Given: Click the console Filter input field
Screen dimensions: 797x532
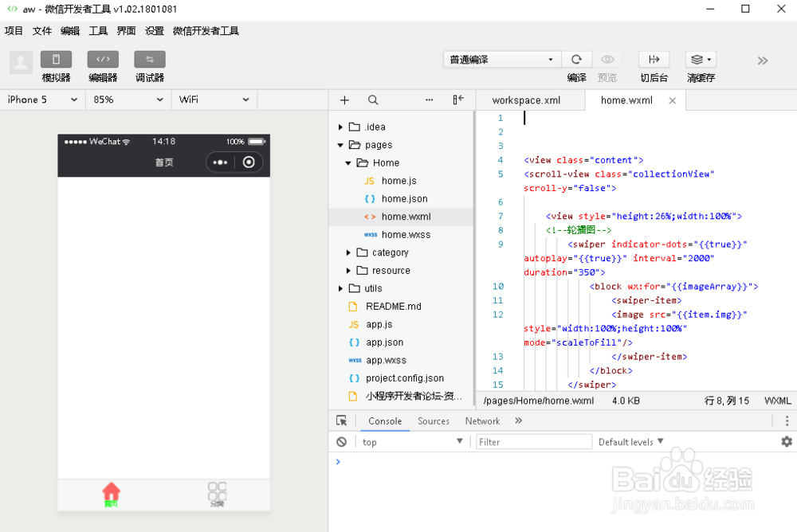Looking at the screenshot, I should click(534, 442).
